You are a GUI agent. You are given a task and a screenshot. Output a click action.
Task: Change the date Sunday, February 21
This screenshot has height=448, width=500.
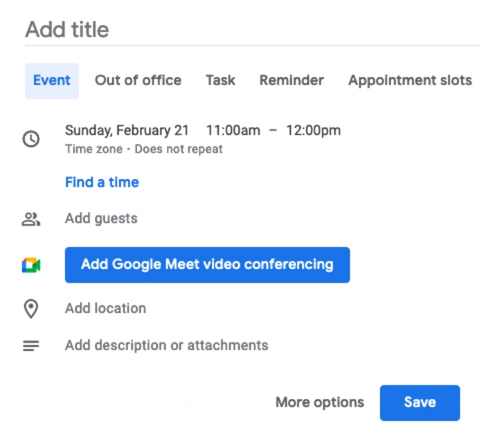127,130
